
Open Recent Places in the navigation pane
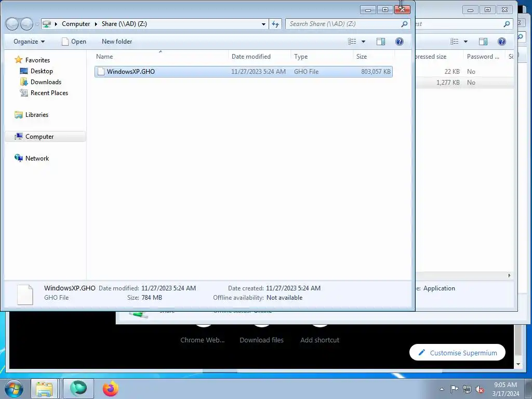coord(44,92)
